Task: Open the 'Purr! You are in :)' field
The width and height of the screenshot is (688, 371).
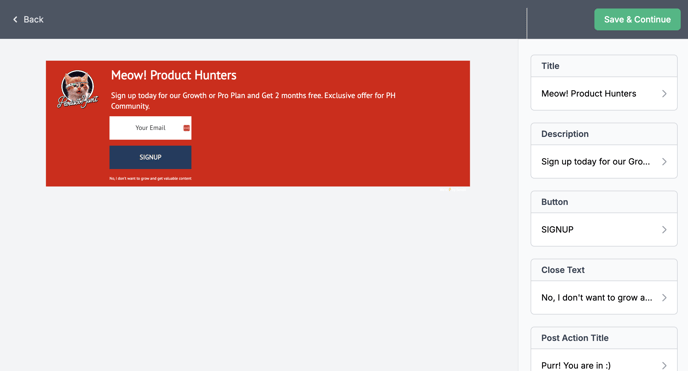Action: (604, 361)
